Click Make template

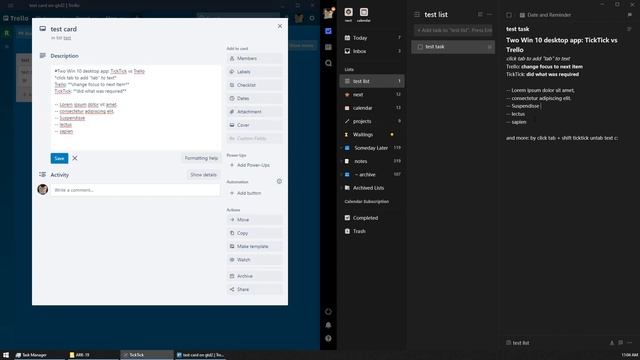point(254,247)
